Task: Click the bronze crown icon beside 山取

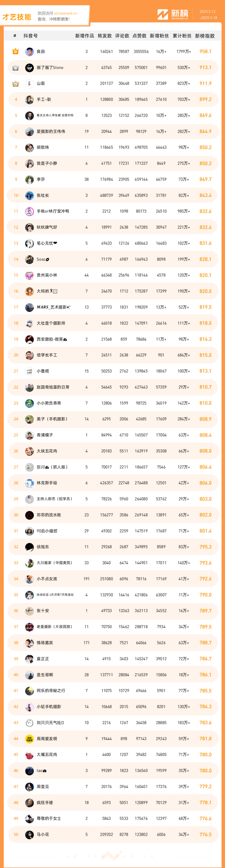Action: coord(15,84)
